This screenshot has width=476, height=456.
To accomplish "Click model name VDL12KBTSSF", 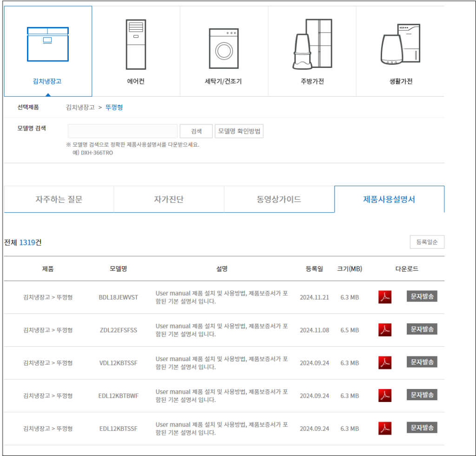I will click(119, 363).
